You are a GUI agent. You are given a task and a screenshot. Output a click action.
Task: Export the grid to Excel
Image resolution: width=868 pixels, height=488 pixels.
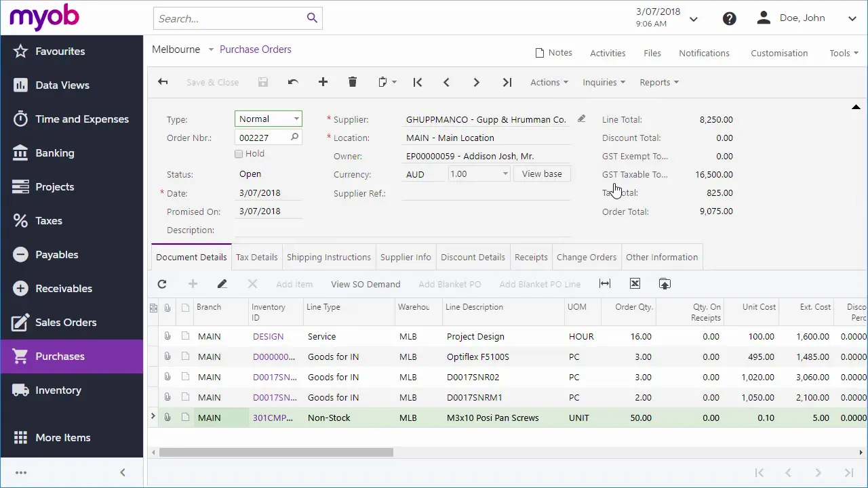pos(635,284)
